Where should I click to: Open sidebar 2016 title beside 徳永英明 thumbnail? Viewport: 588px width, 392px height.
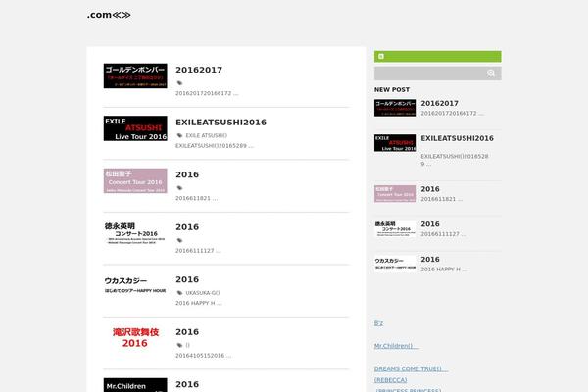430,224
